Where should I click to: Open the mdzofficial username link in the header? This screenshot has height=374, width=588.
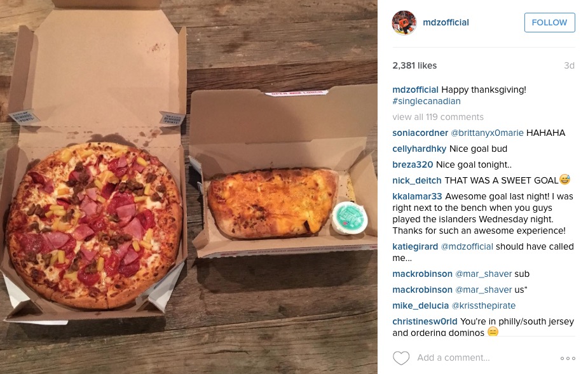point(446,22)
